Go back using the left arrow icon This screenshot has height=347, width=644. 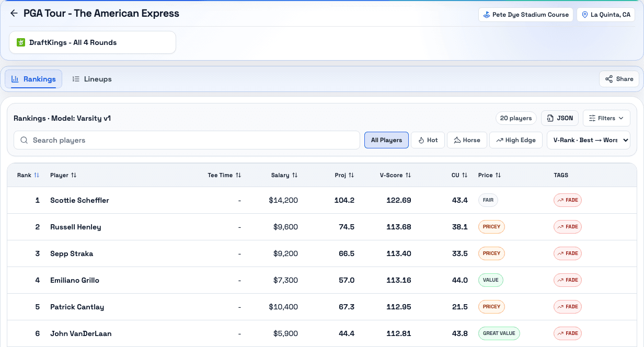tap(14, 14)
